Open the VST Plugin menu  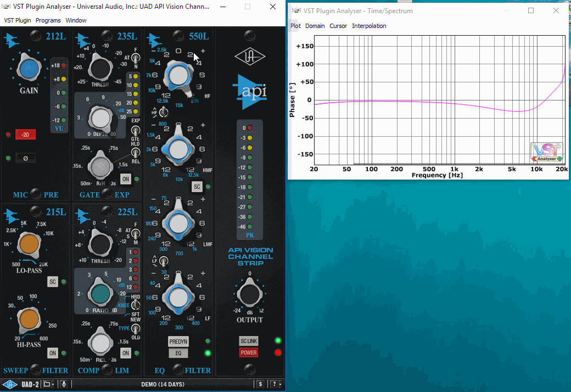coord(18,20)
